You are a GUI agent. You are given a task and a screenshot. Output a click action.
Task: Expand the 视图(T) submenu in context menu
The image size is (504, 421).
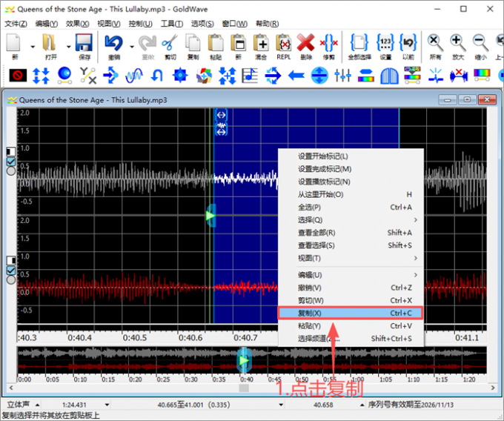point(351,258)
